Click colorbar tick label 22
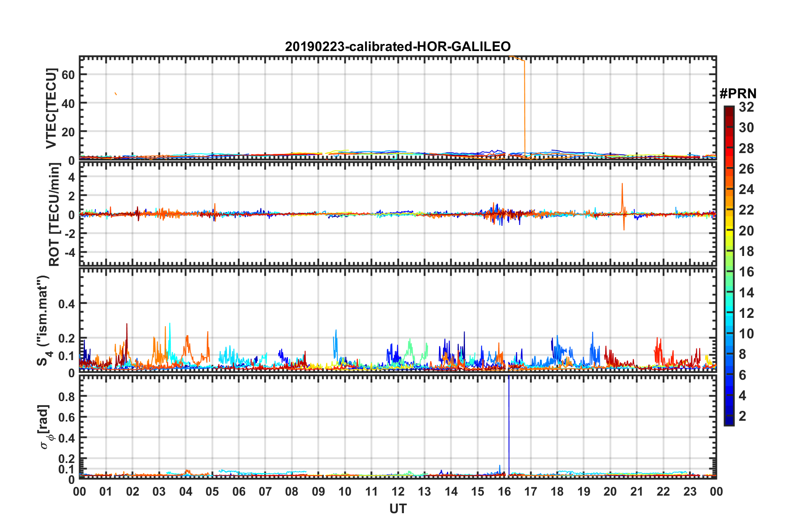796x532 pixels. tap(746, 210)
